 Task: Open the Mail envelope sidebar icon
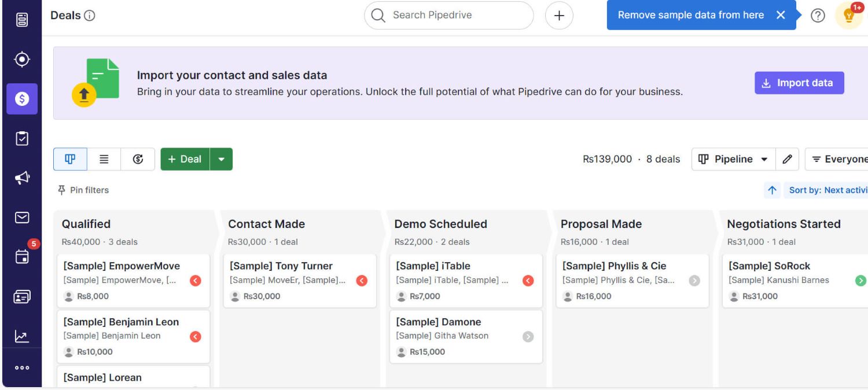pyautogui.click(x=22, y=217)
